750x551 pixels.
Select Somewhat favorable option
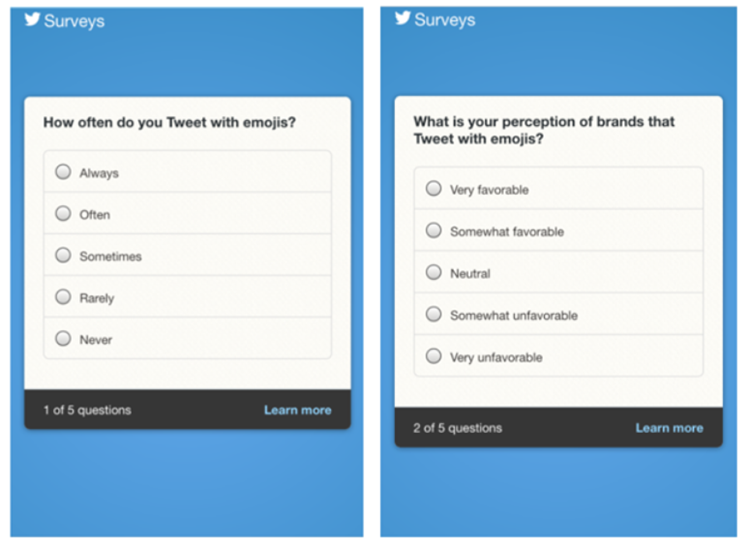pos(434,231)
